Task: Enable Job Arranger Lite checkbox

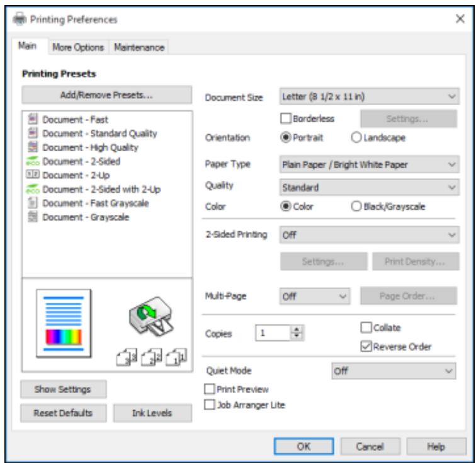Action: click(210, 404)
